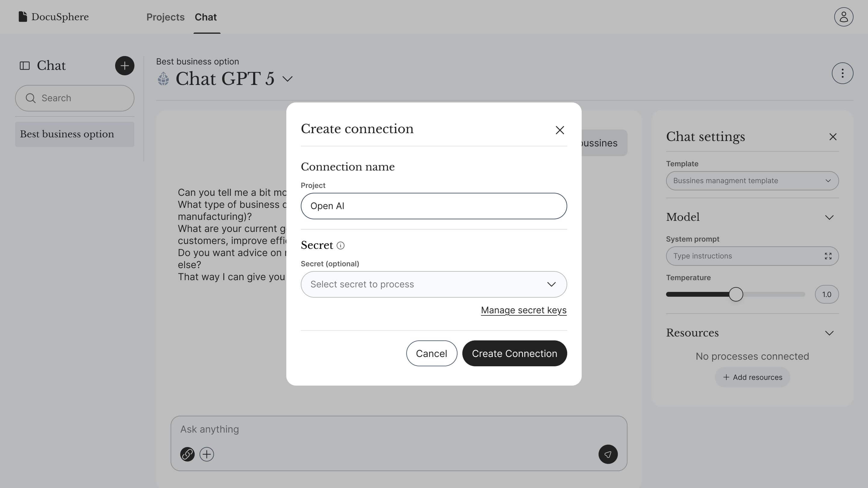This screenshot has width=868, height=488.
Task: Click the new chat plus icon
Action: tap(125, 65)
